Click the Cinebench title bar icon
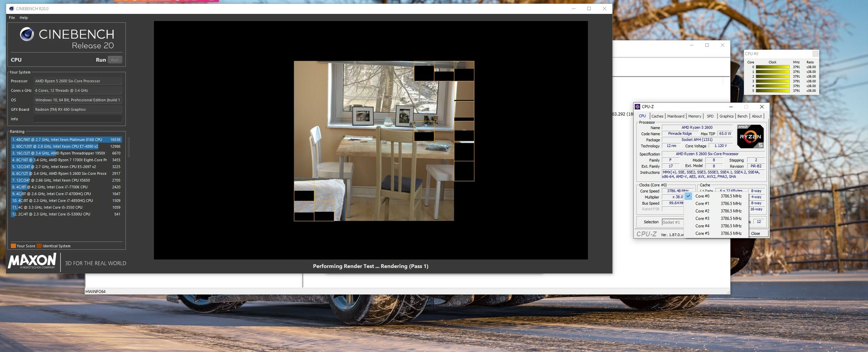Image resolution: width=868 pixels, height=352 pixels. tap(11, 9)
